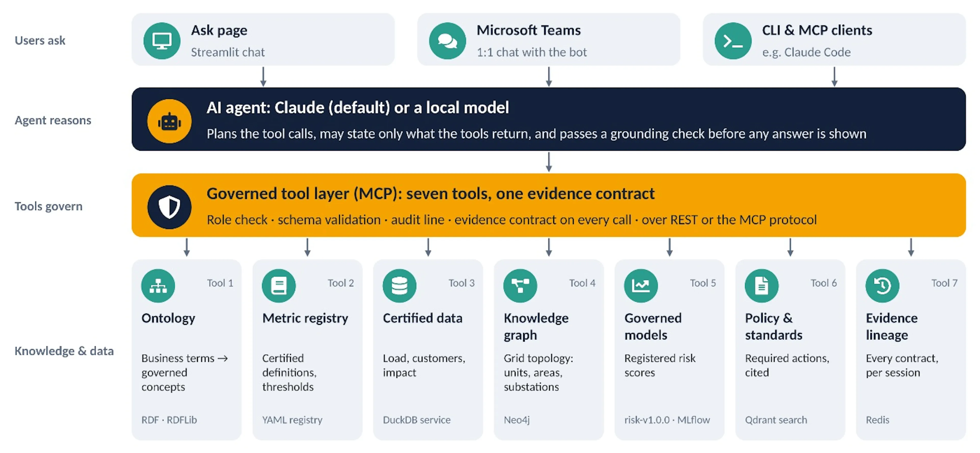The width and height of the screenshot is (980, 453).
Task: Click the Ask page monitor icon
Action: coord(162,41)
